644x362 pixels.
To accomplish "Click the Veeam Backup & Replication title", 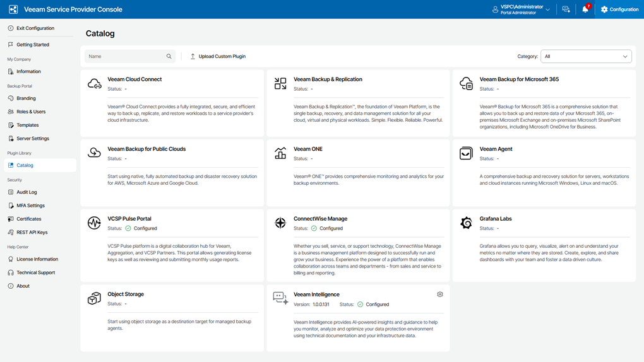I will pos(328,79).
